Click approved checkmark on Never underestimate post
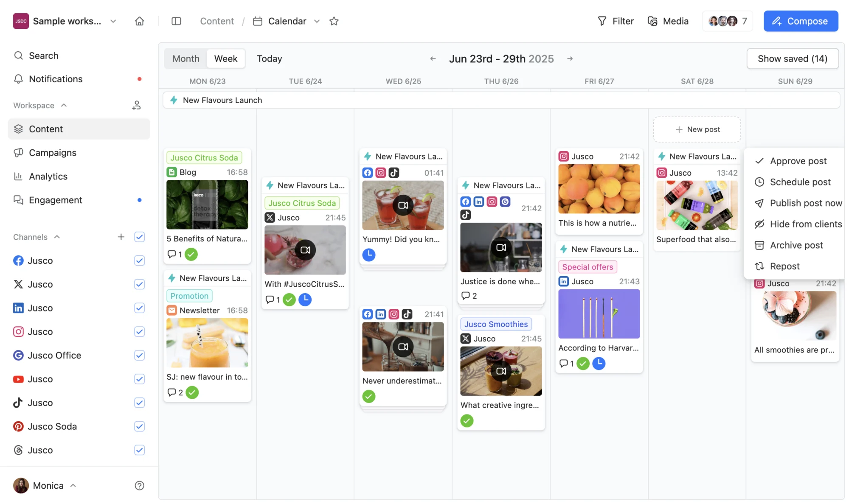 point(369,396)
